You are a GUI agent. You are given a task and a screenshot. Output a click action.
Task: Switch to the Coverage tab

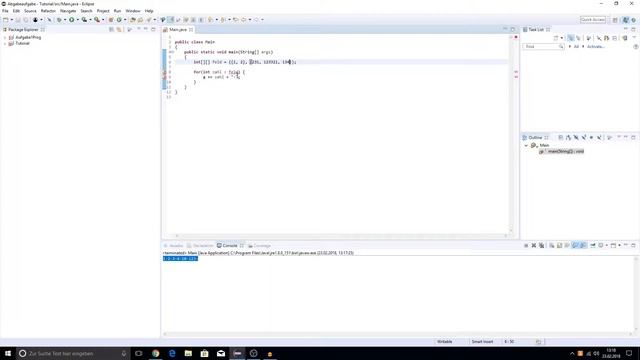[260, 246]
